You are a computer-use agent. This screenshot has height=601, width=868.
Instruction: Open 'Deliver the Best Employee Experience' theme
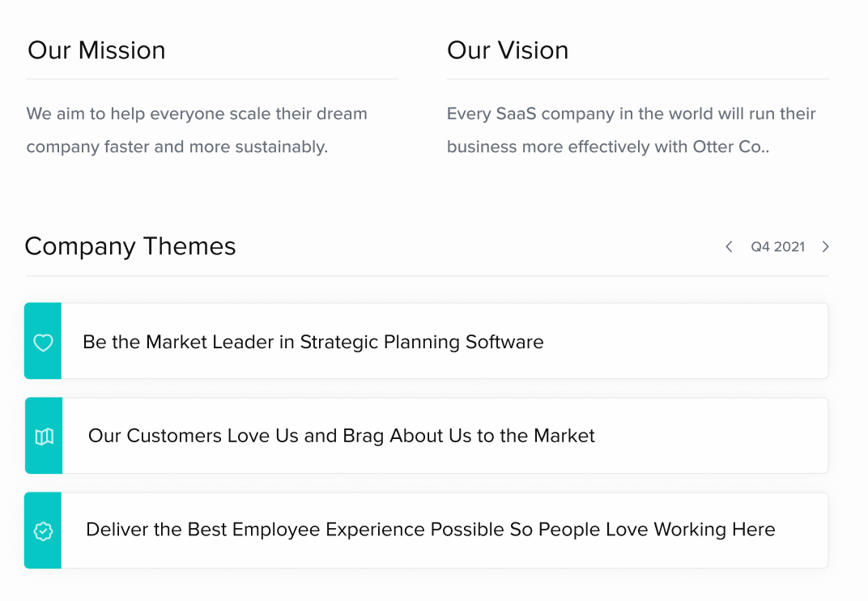click(x=430, y=530)
